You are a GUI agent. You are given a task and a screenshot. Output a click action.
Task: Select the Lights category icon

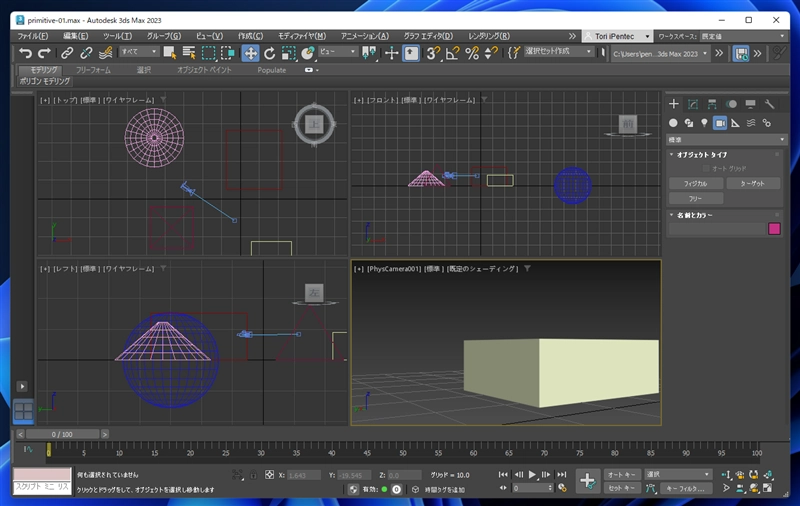(704, 123)
